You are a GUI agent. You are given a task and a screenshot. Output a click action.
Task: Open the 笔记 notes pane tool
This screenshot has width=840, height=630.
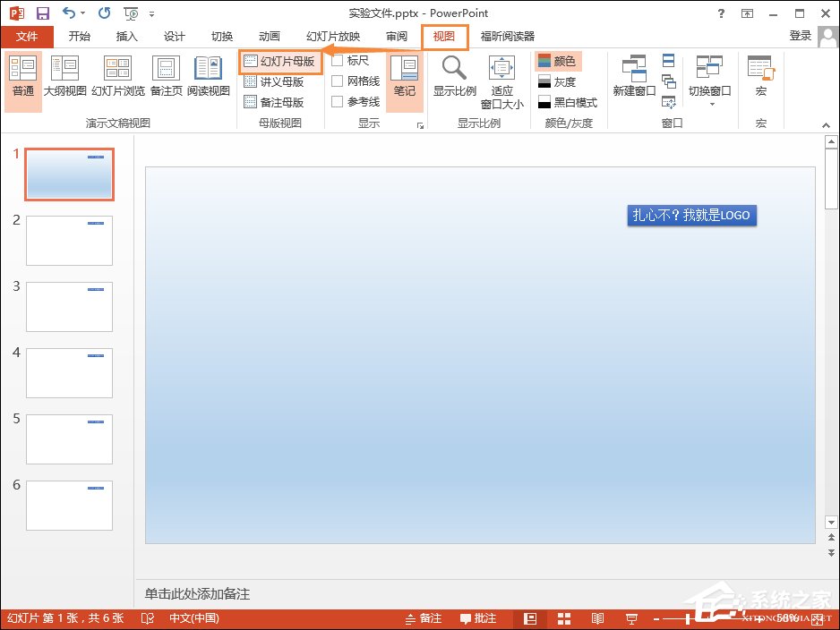coord(404,81)
